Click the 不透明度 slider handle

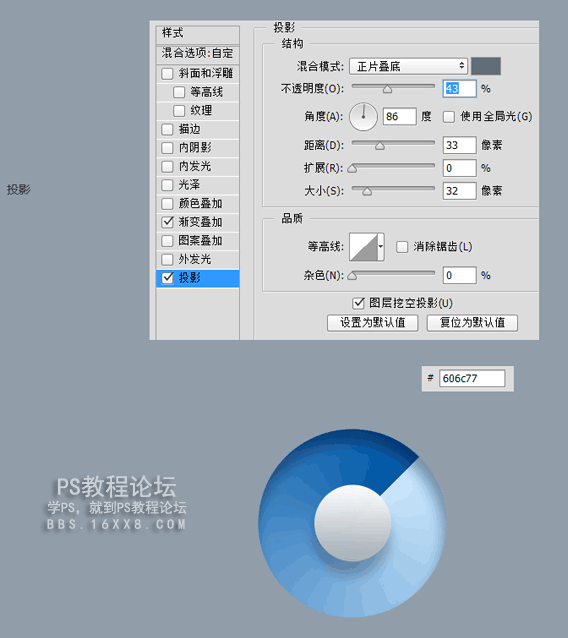click(x=387, y=89)
